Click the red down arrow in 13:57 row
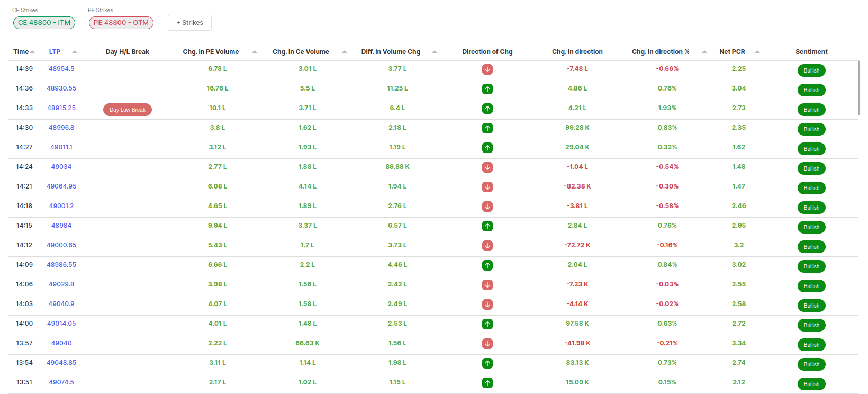The width and height of the screenshot is (868, 394). click(x=487, y=344)
